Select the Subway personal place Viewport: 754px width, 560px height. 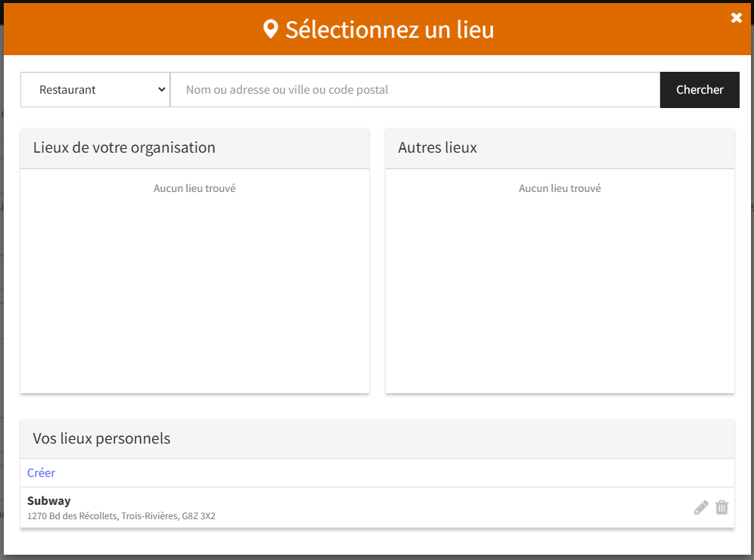click(377, 508)
